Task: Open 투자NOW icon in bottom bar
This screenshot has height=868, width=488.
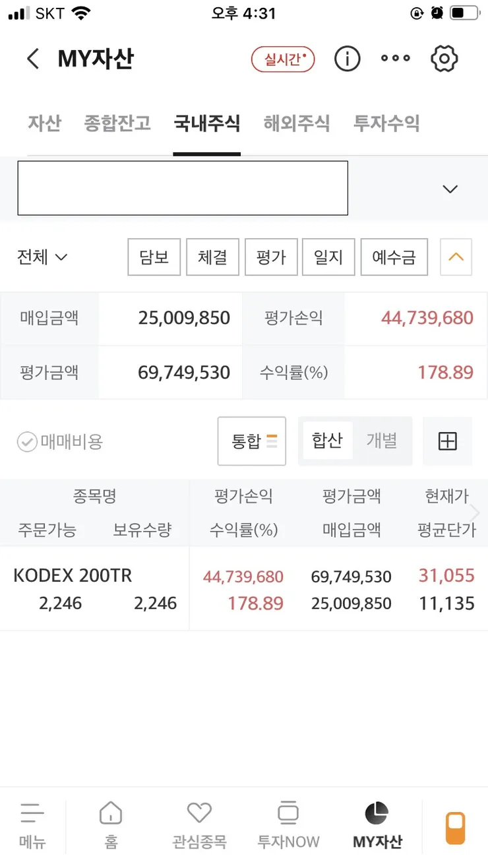Action: [x=288, y=826]
